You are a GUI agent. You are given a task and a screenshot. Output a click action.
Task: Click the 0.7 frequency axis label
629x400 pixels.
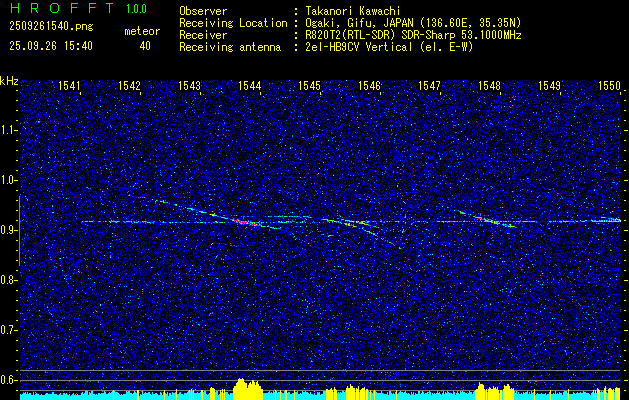click(8, 330)
